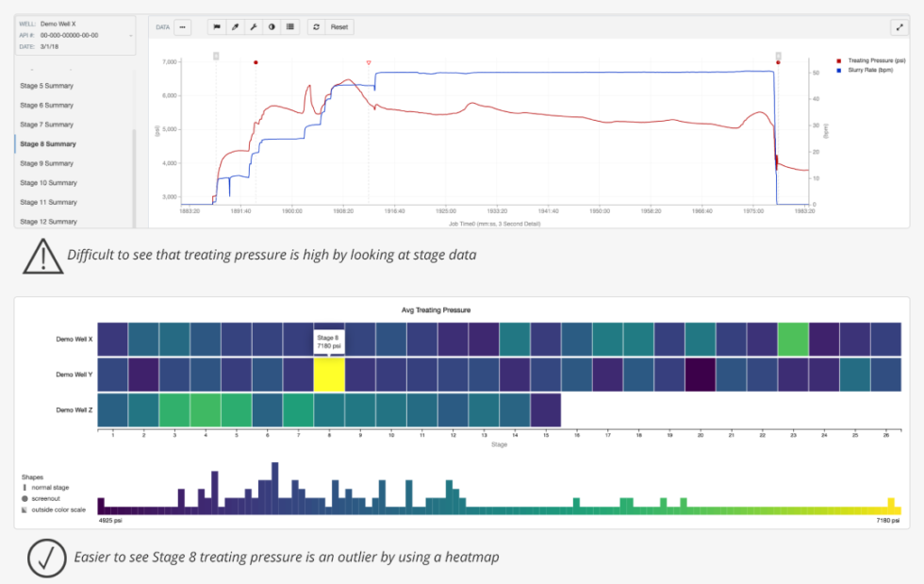
Task: Open the eyedropper tool in the chart toolbar
Action: coord(236,26)
